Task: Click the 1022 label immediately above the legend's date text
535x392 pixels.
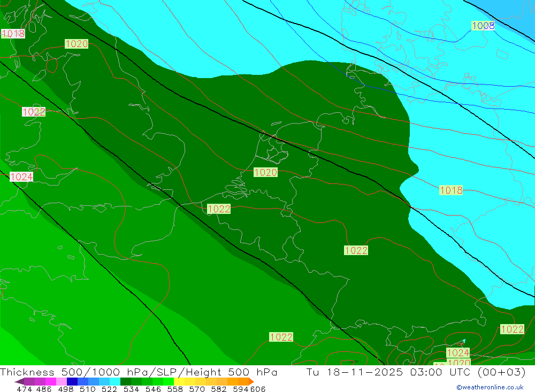Action: tap(512, 329)
